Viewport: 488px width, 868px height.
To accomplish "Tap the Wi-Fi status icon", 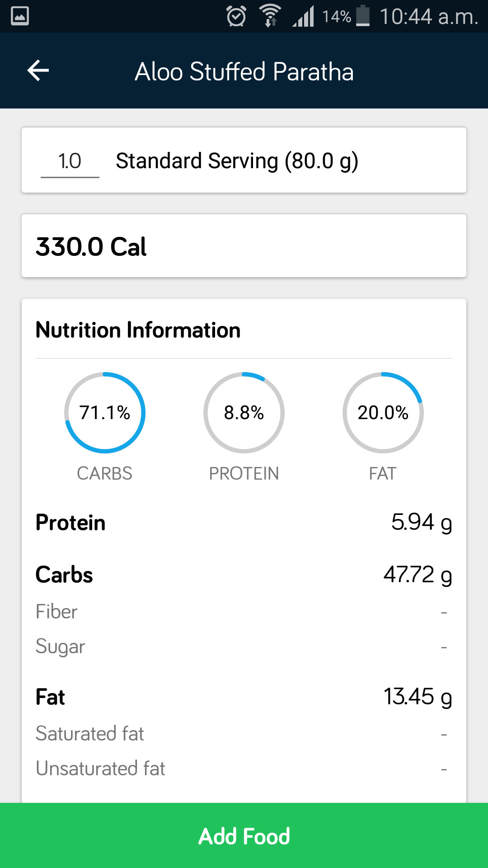I will (x=270, y=16).
